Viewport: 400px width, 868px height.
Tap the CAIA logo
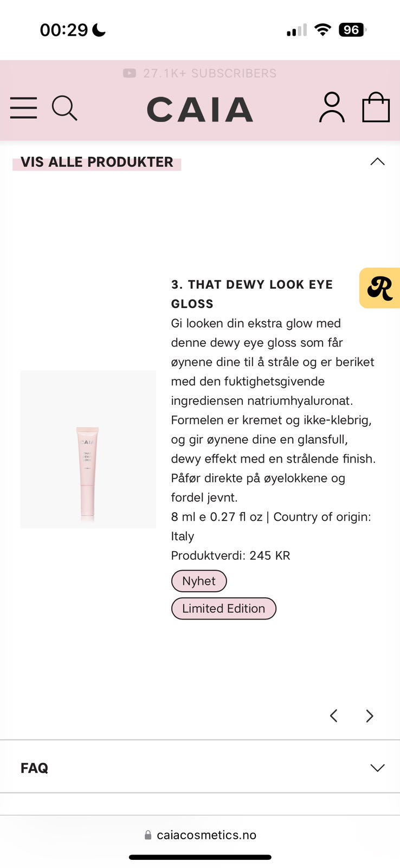click(200, 109)
